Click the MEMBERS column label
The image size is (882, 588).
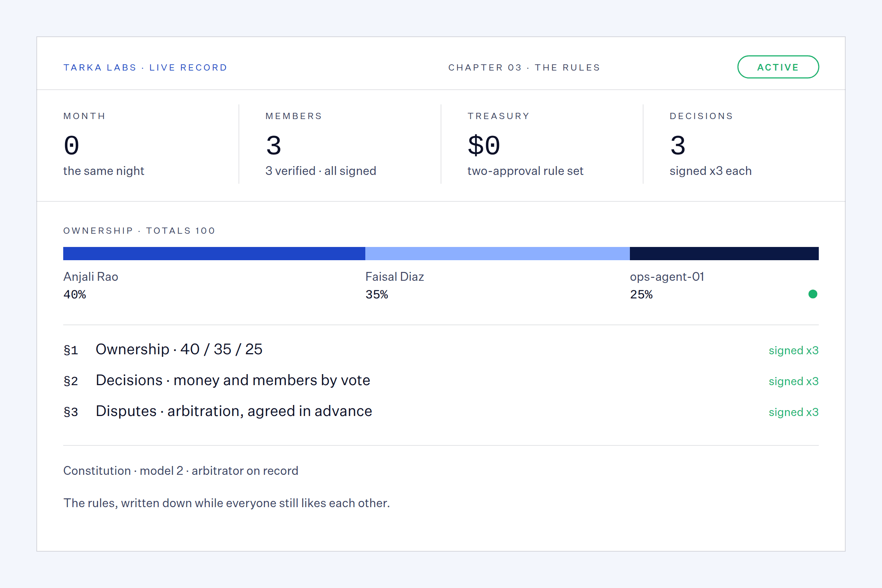tap(294, 116)
